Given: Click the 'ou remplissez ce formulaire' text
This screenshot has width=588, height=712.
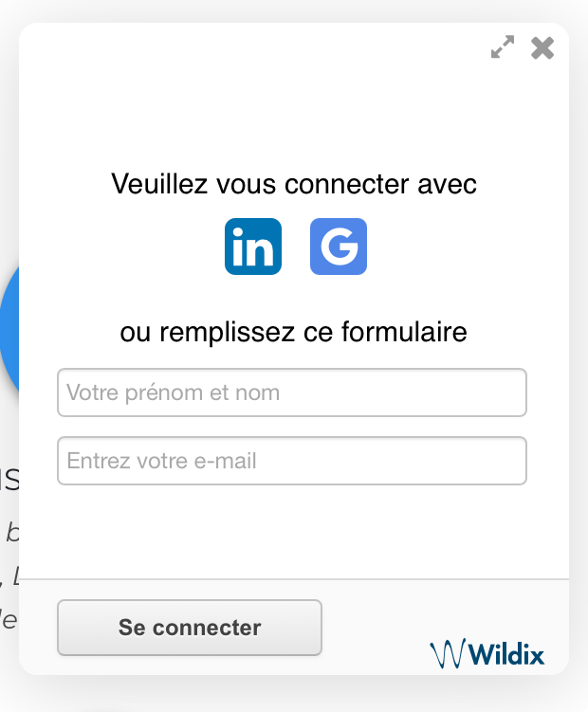Looking at the screenshot, I should pyautogui.click(x=294, y=332).
